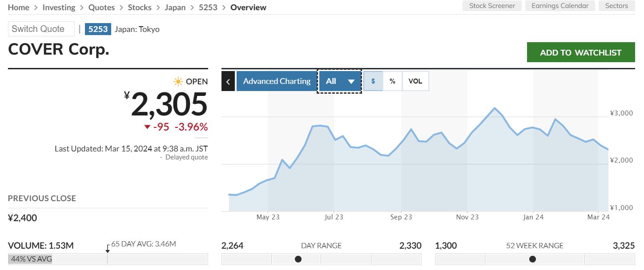Click the Sep 23 axis label
This screenshot has height=270, width=644.
click(x=402, y=217)
